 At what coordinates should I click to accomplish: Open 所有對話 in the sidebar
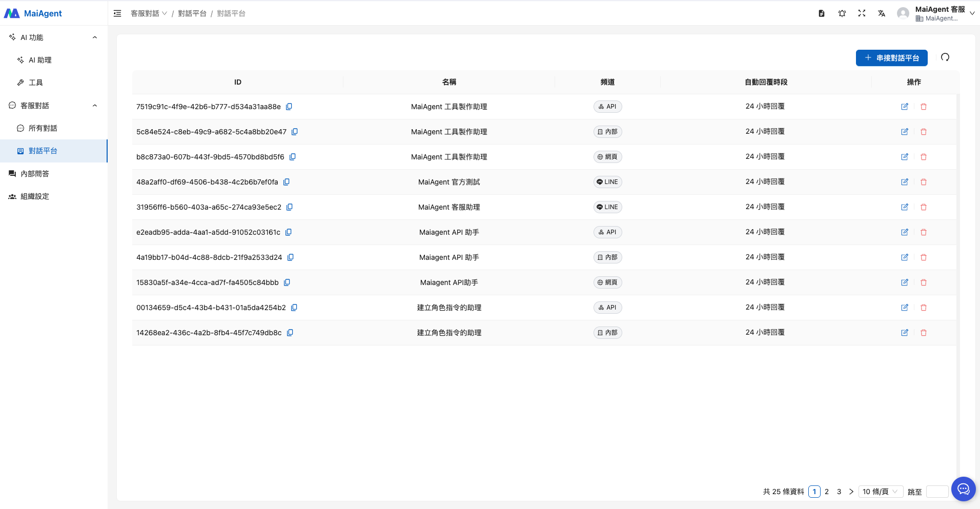(43, 128)
